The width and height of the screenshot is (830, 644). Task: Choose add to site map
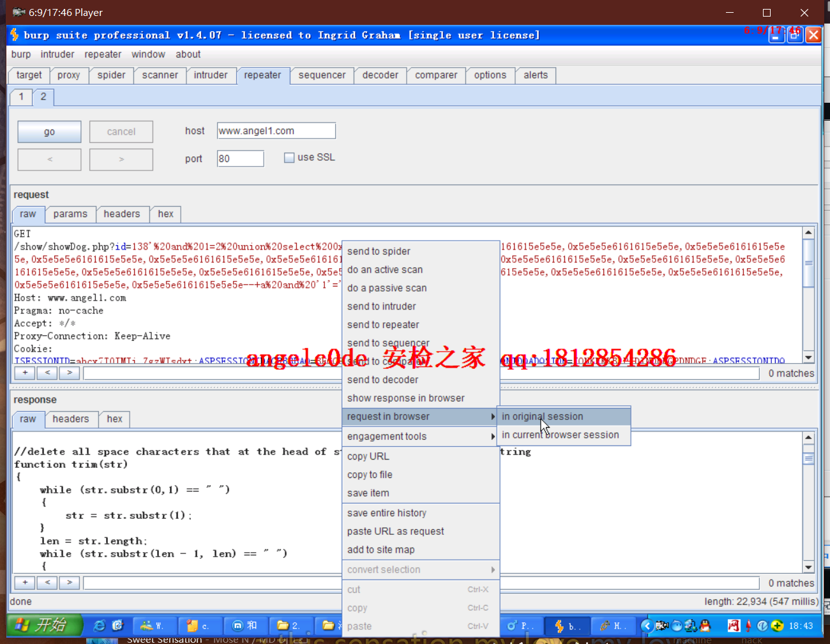click(421, 550)
